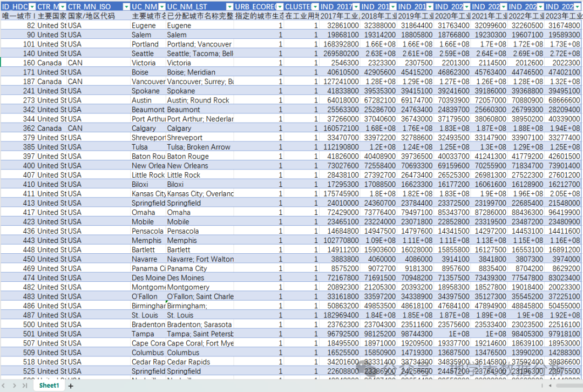Open the UC_NM filter dropdown
This screenshot has width=583, height=392.
(x=162, y=6)
